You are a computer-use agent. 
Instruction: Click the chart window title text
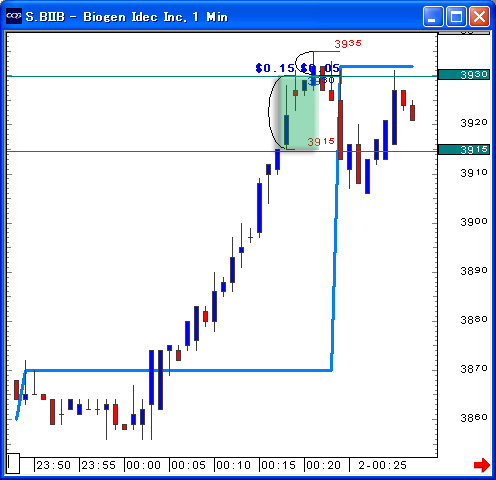127,17
